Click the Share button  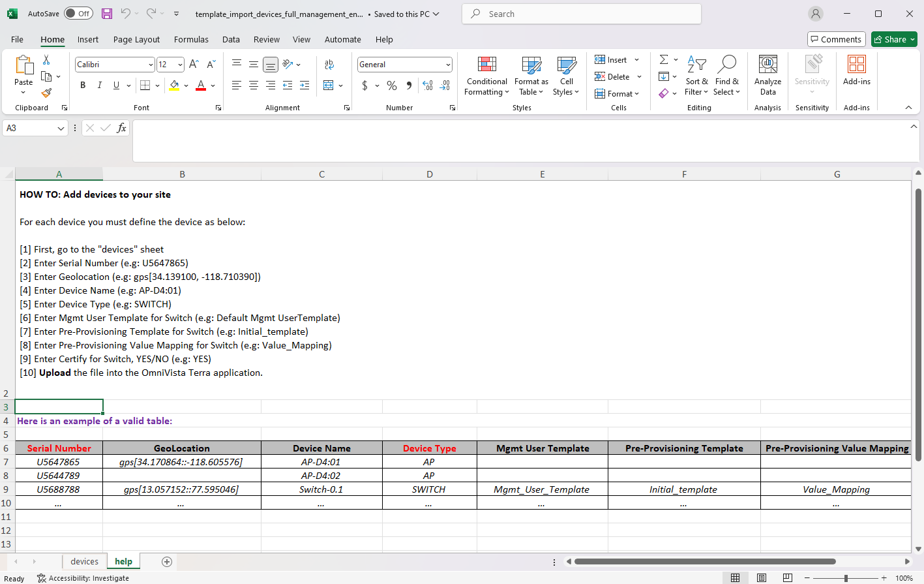click(x=893, y=40)
